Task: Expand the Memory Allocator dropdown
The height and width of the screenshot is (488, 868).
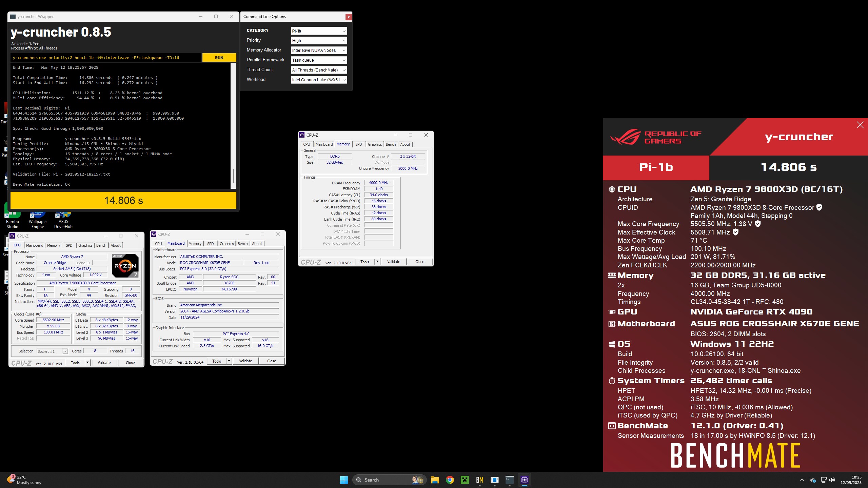Action: [319, 50]
